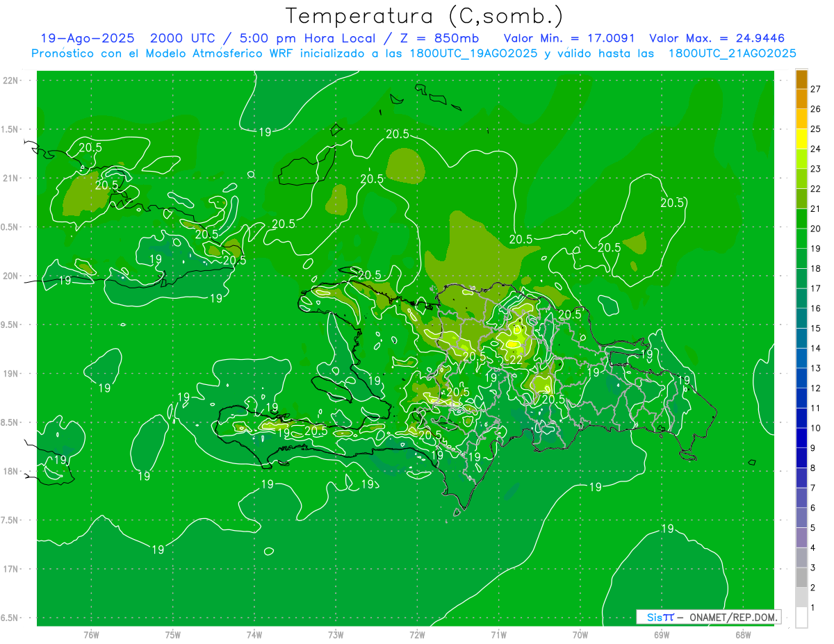Click the legend value '10'

pos(816,428)
